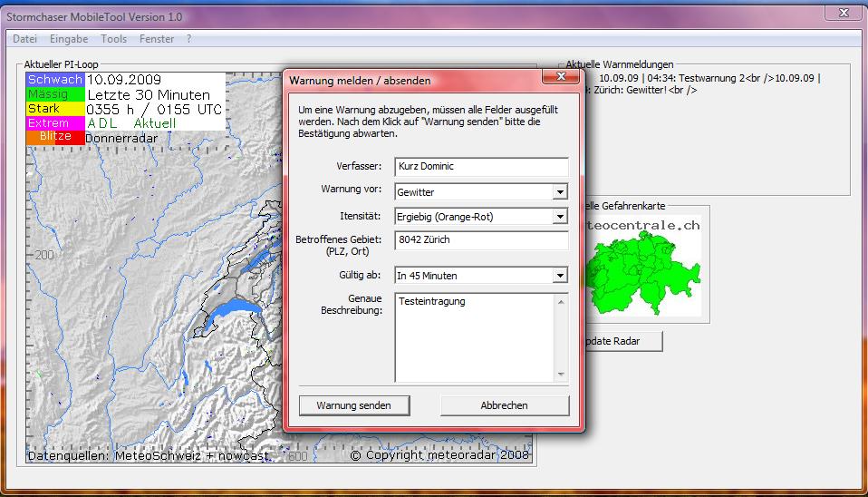Expand the Warnung vor dropdown arrow
Viewport: 868px width, 497px height.
(x=560, y=192)
